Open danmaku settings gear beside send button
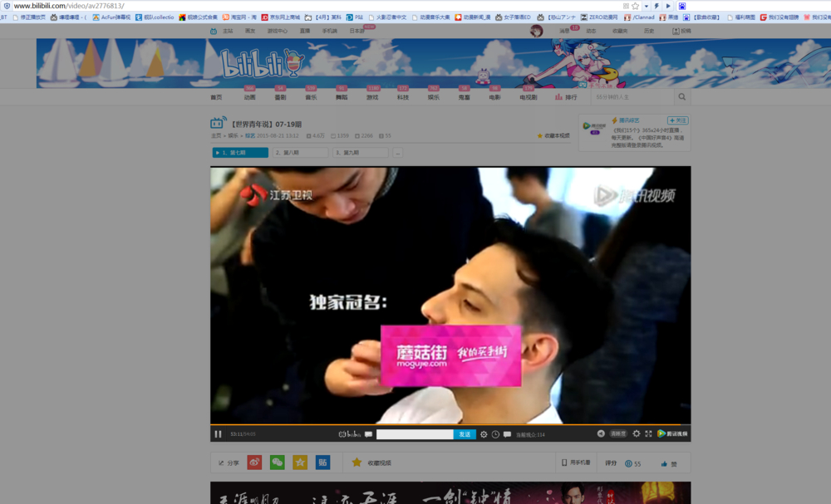Viewport: 831px width, 504px height. click(484, 434)
